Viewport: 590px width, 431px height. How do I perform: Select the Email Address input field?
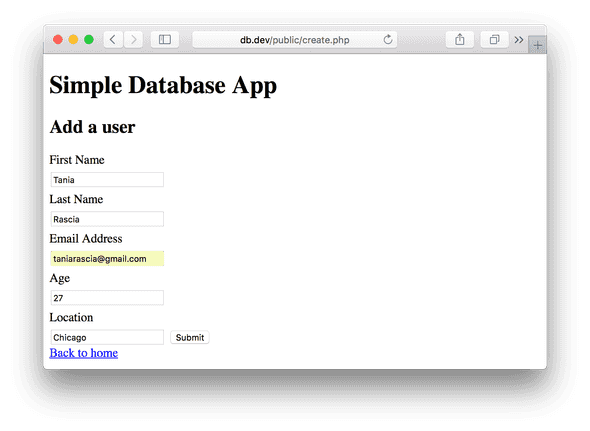(107, 259)
